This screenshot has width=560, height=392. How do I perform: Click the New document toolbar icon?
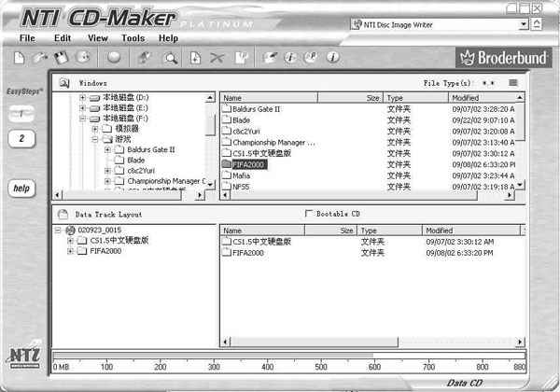pos(20,58)
